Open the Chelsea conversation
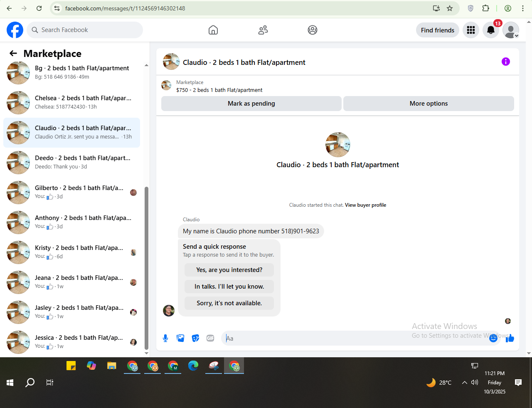The height and width of the screenshot is (408, 532). 71,103
